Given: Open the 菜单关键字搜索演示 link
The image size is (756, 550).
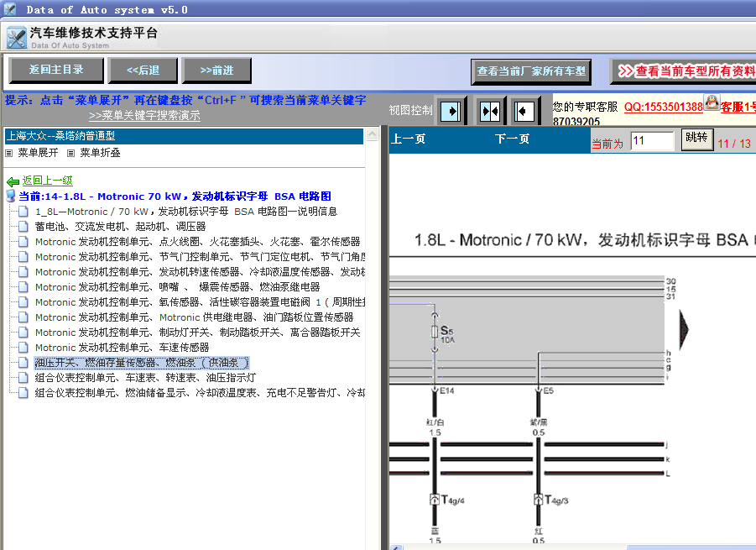Looking at the screenshot, I should (x=144, y=116).
